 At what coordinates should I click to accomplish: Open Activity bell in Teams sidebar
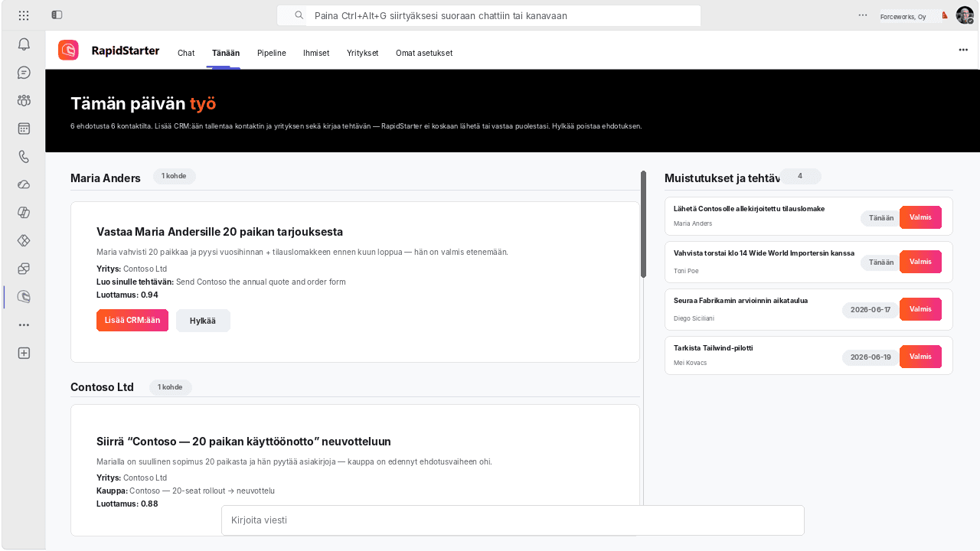point(24,44)
